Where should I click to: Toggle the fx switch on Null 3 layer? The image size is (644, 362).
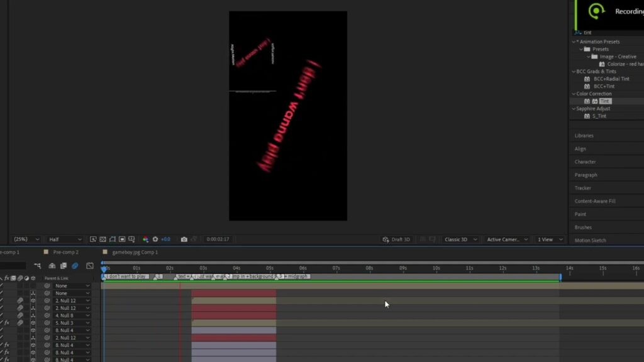[x=7, y=323]
